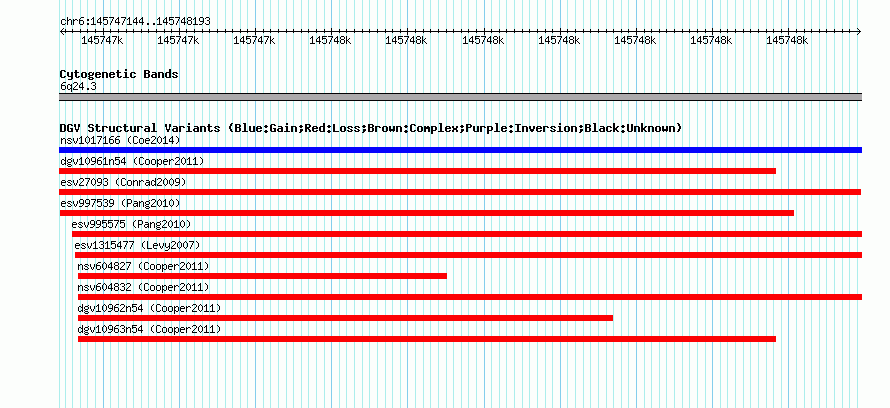Click the short red nsv604827 bar
The image size is (890, 408).
(262, 276)
